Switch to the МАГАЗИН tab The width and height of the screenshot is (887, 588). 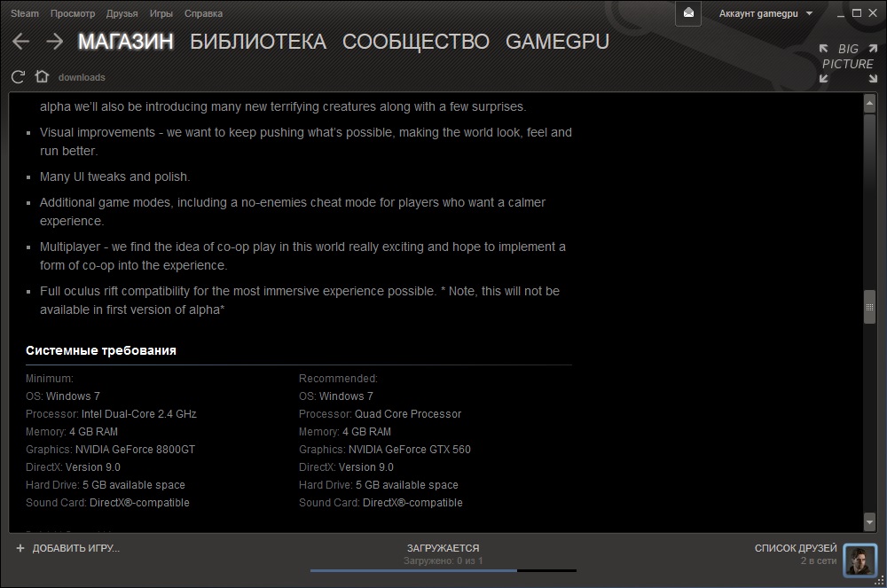click(126, 42)
